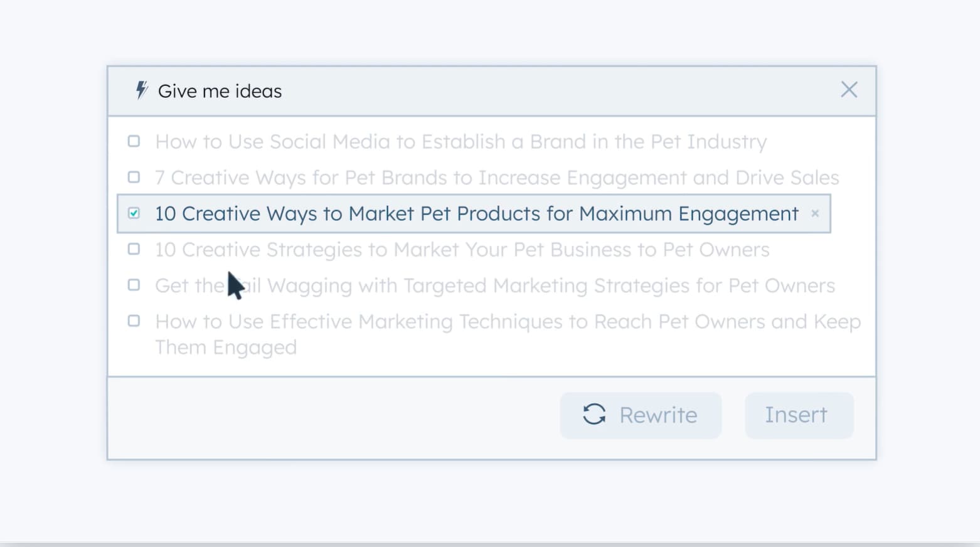The image size is (980, 547).
Task: Select the Tail Wagging idea checkbox
Action: coord(134,285)
